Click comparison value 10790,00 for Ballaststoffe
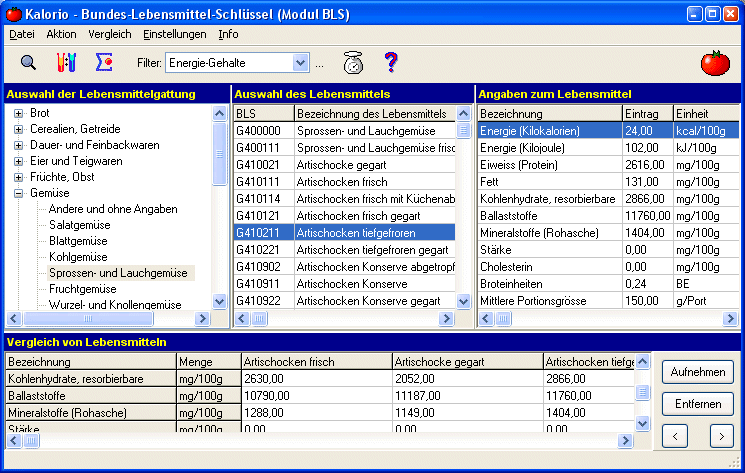Screen dimensions: 745x473 coord(316,396)
